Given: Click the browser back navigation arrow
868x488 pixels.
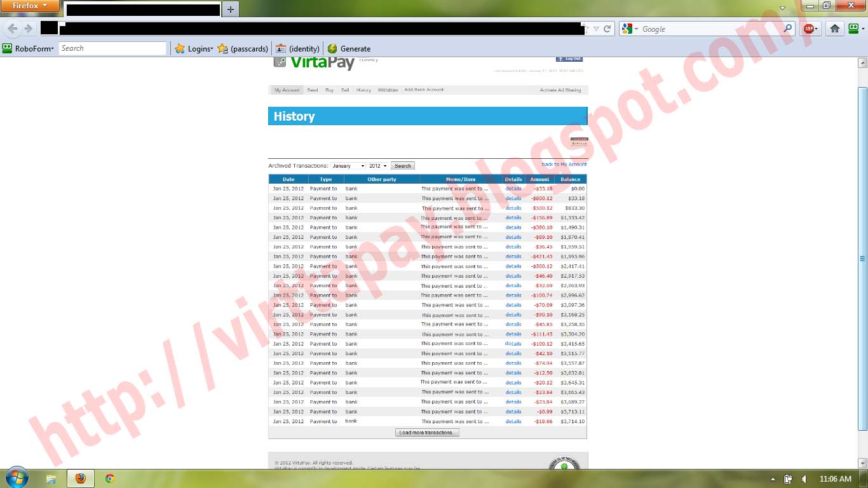Looking at the screenshot, I should click(x=13, y=29).
